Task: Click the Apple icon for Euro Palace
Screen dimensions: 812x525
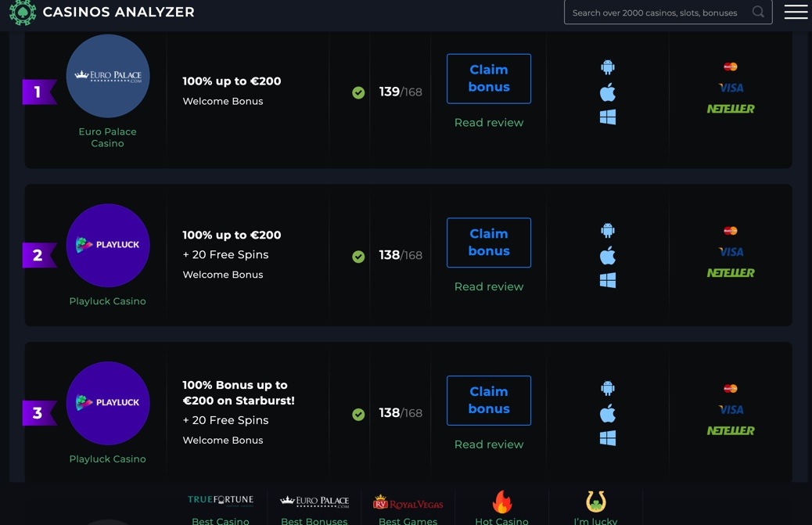Action: click(608, 92)
